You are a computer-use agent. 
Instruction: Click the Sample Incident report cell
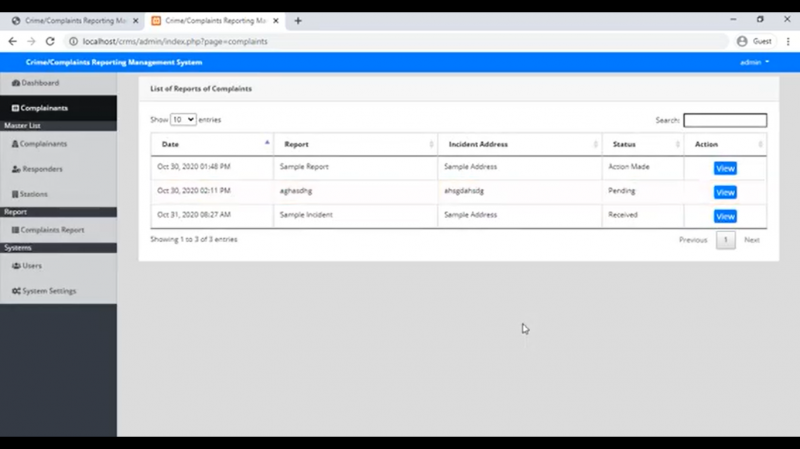(356, 216)
